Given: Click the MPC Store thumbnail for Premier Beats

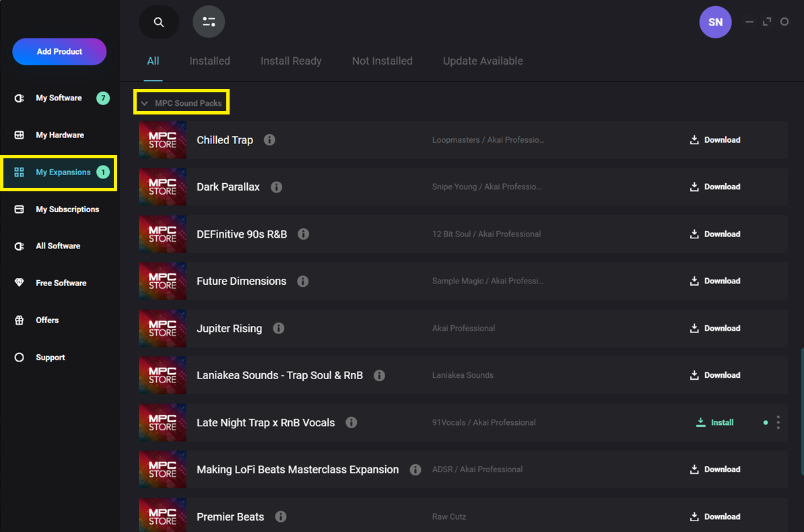Looking at the screenshot, I should pos(162,515).
